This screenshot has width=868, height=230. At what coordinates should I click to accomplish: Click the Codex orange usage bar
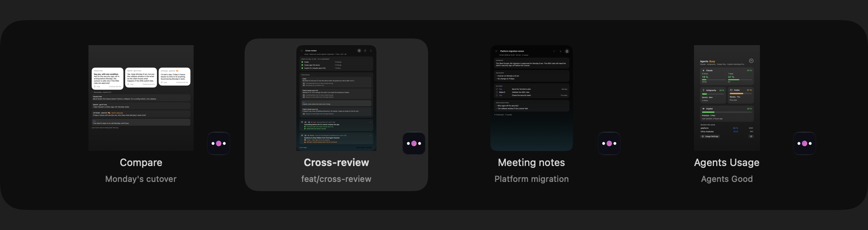(741, 94)
